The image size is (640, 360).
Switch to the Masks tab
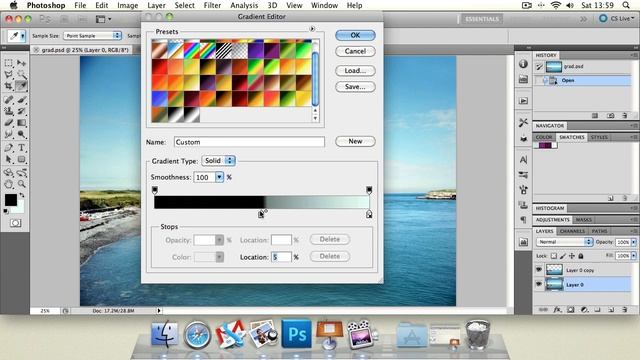point(584,220)
